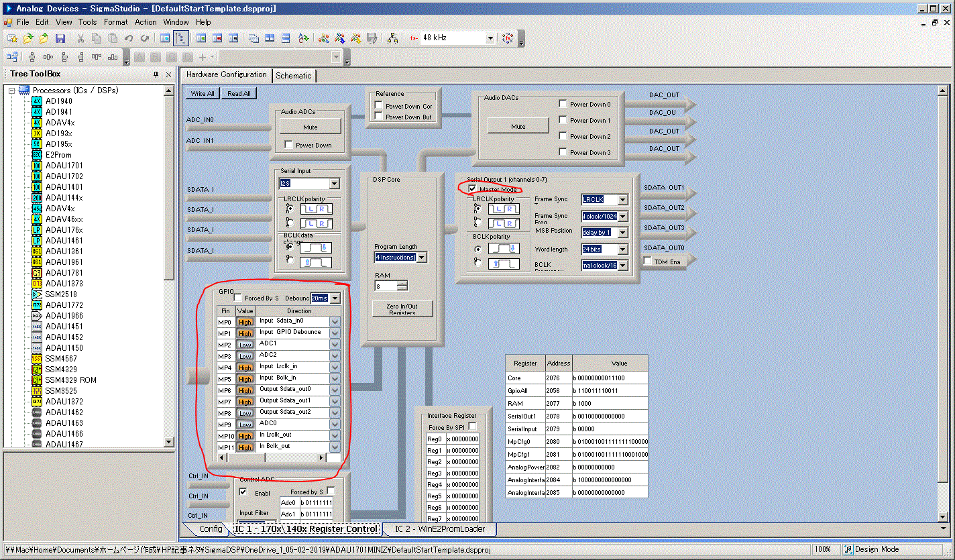The height and width of the screenshot is (560, 955).
Task: Click the Open Project folder icon
Action: 28,38
